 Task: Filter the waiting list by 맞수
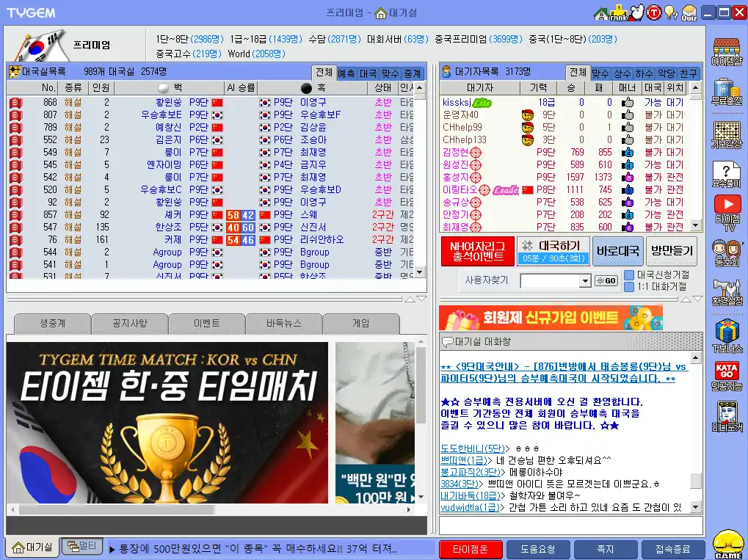pyautogui.click(x=602, y=73)
